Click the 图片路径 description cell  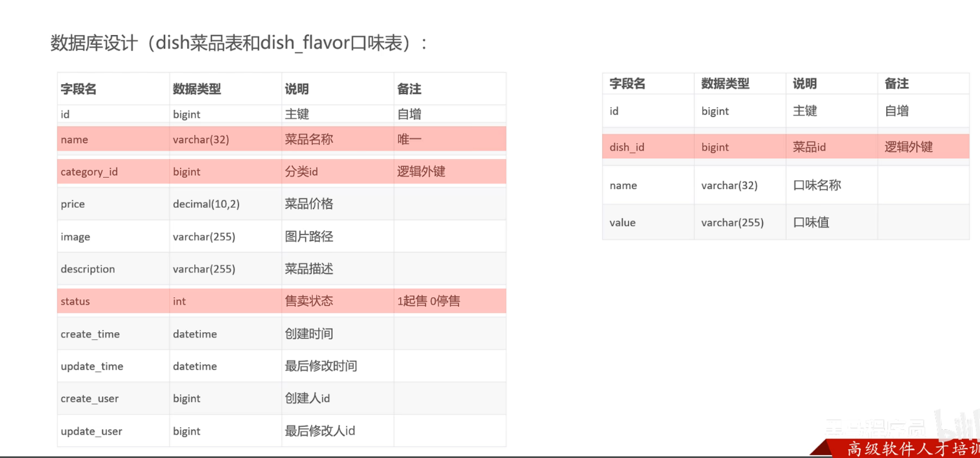[309, 237]
